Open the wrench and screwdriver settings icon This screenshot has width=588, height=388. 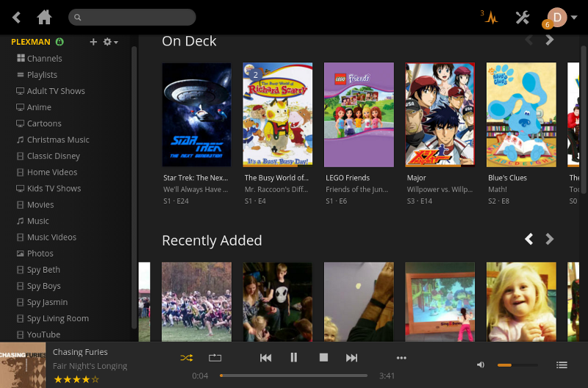click(x=522, y=17)
